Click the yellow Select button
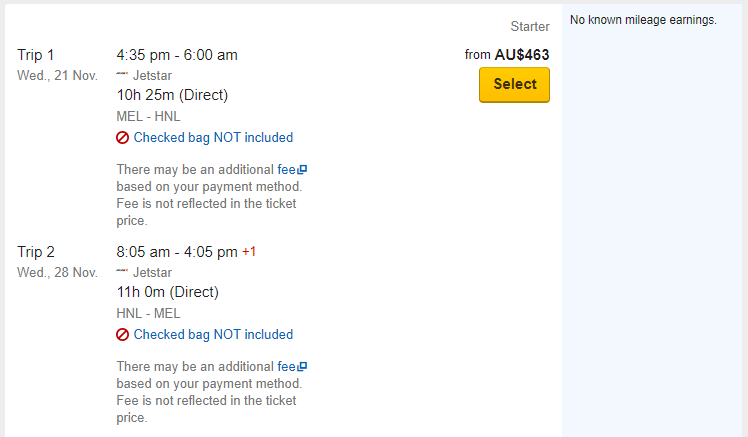 514,85
